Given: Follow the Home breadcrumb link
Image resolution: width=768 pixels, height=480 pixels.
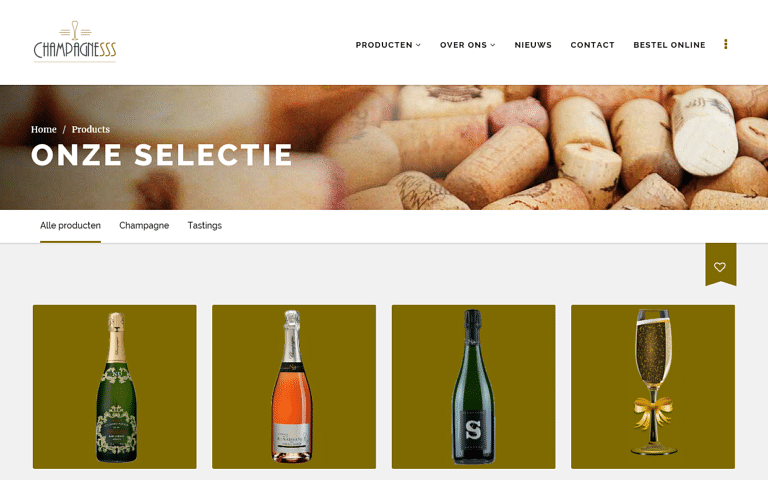Looking at the screenshot, I should point(44,129).
